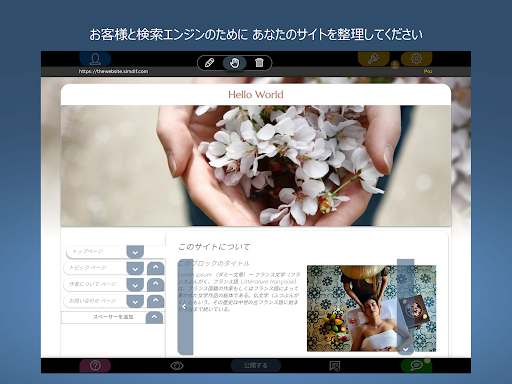Edit the このサイトについて page heading
This screenshot has height=384, width=512.
214,247
